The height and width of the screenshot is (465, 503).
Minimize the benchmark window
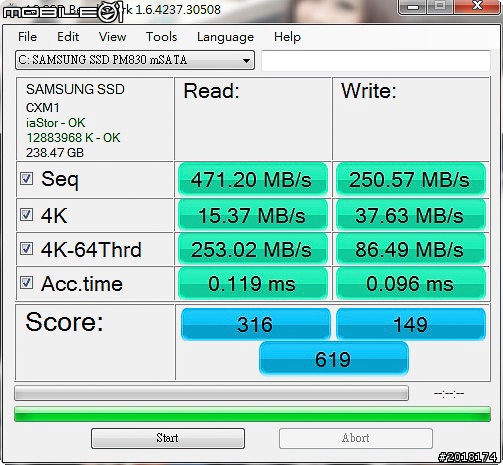click(413, 7)
